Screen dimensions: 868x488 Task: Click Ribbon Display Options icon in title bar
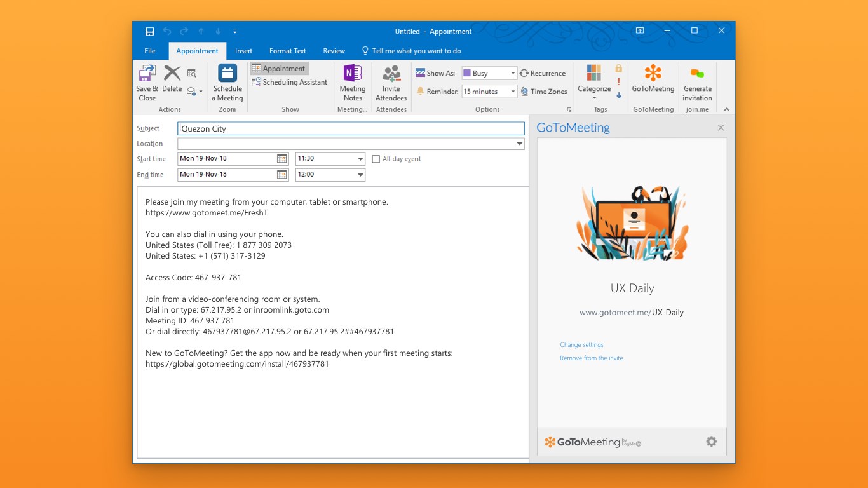[x=640, y=30]
